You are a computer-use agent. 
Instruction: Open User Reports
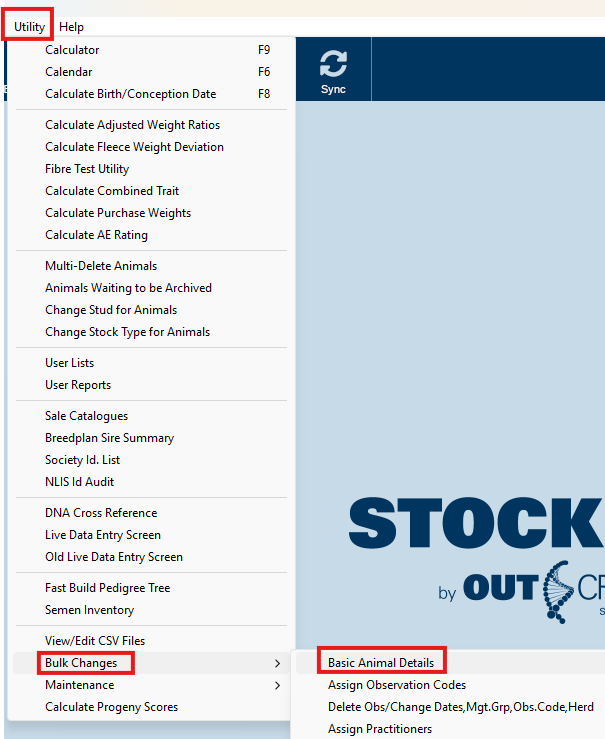click(78, 385)
